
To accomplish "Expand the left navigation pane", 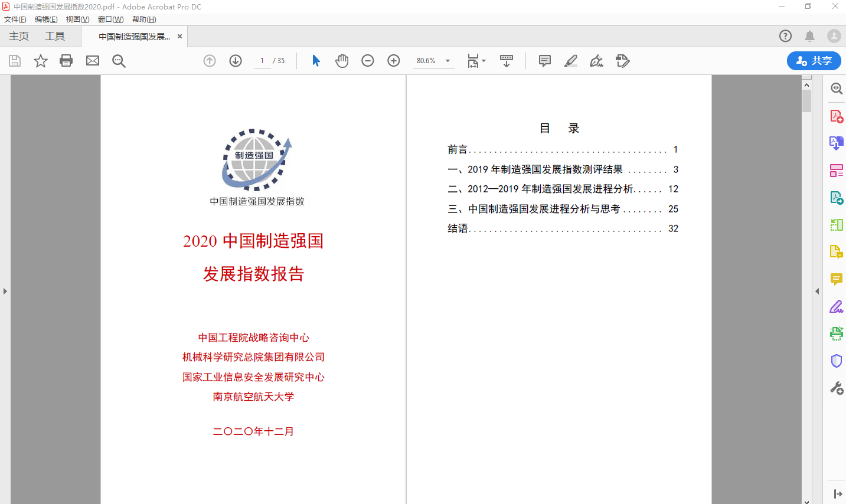I will coord(5,291).
